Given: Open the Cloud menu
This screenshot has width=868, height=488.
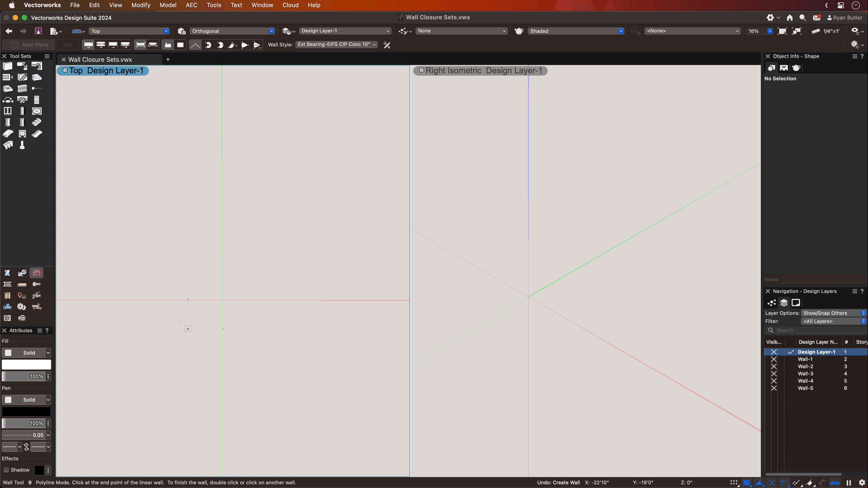Looking at the screenshot, I should tap(290, 5).
